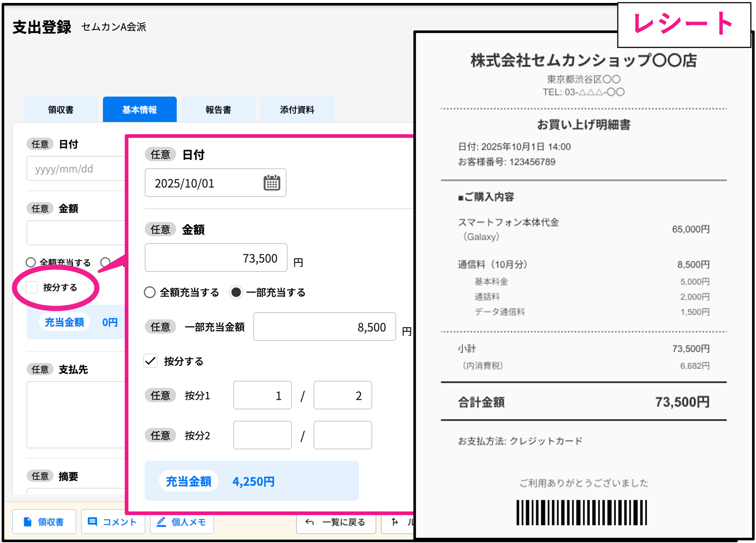The width and height of the screenshot is (756, 543).
Task: Click the 按分1 numerator field
Action: [x=262, y=395]
